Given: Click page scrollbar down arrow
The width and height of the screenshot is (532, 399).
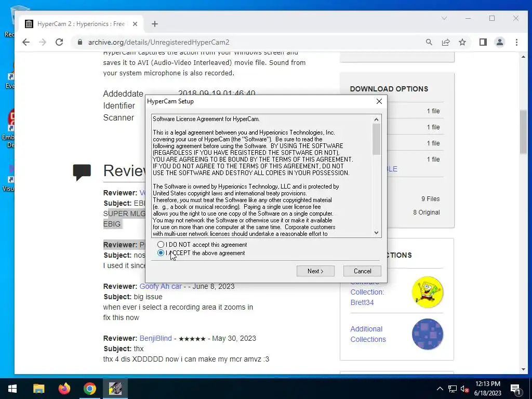Looking at the screenshot, I should 523,369.
